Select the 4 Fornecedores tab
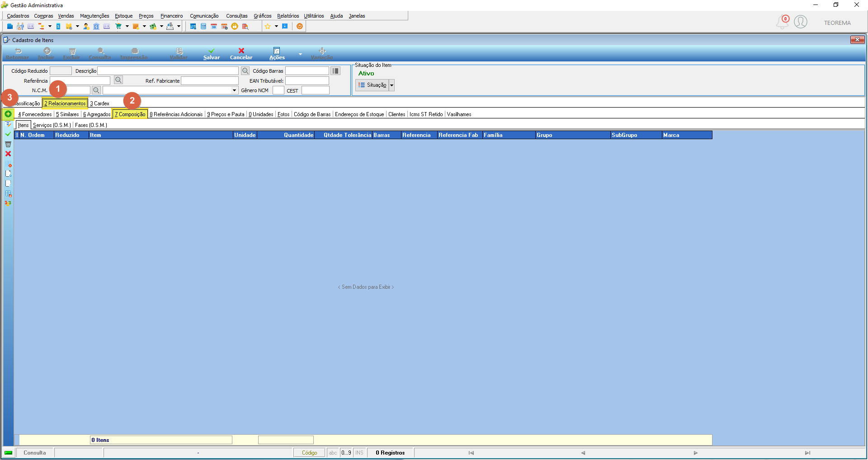The height and width of the screenshot is (460, 868). 35,114
